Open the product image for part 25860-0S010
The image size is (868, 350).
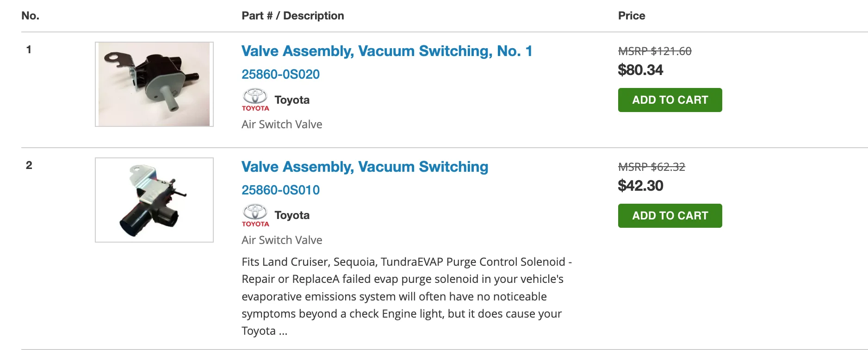[x=154, y=200]
